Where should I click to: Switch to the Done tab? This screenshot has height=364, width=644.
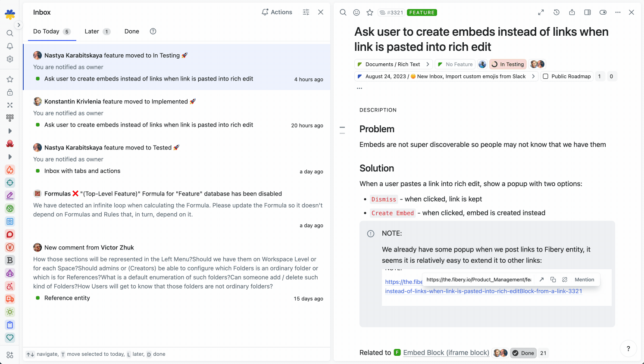click(131, 31)
